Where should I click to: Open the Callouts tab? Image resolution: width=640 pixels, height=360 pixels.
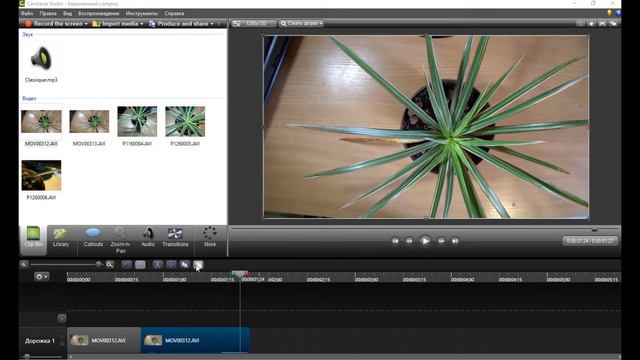tap(93, 237)
